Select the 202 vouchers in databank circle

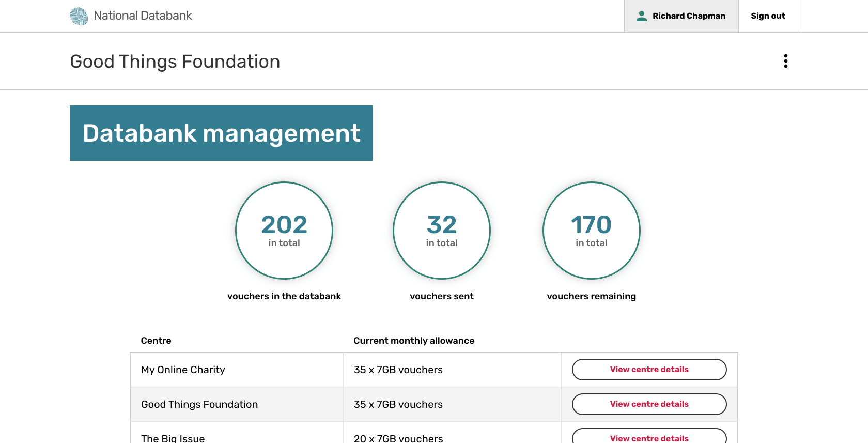point(284,231)
